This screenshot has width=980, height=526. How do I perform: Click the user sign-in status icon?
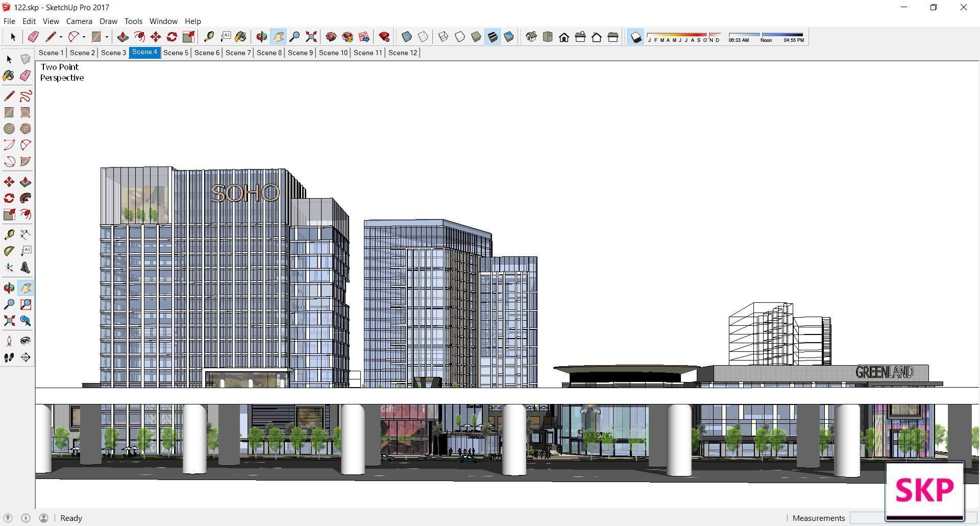44,518
